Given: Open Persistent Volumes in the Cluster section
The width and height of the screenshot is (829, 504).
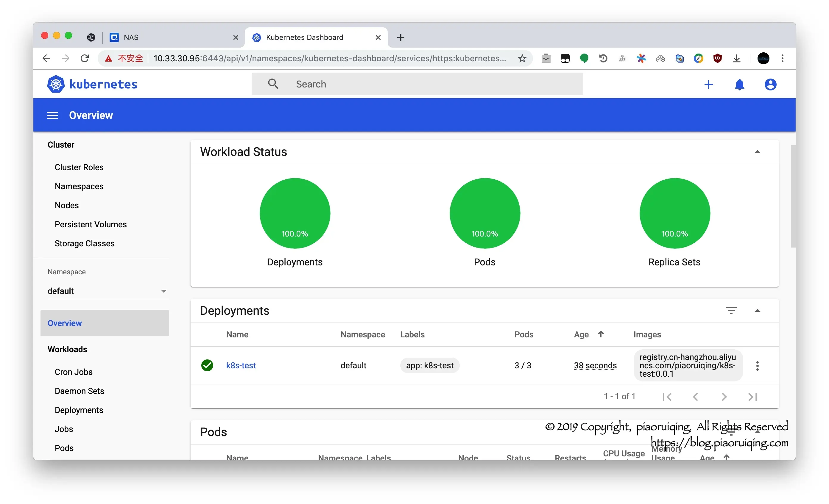Looking at the screenshot, I should (x=91, y=224).
